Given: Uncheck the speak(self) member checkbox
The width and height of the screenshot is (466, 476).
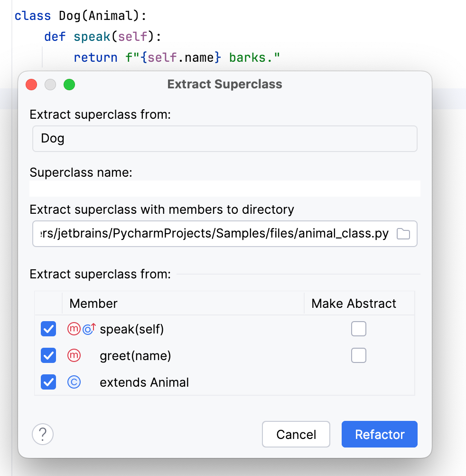Looking at the screenshot, I should point(48,329).
